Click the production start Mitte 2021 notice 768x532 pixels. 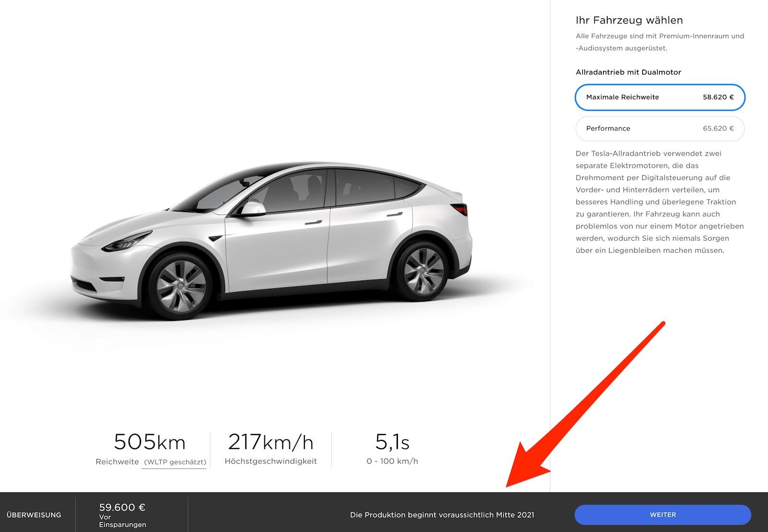coord(442,515)
